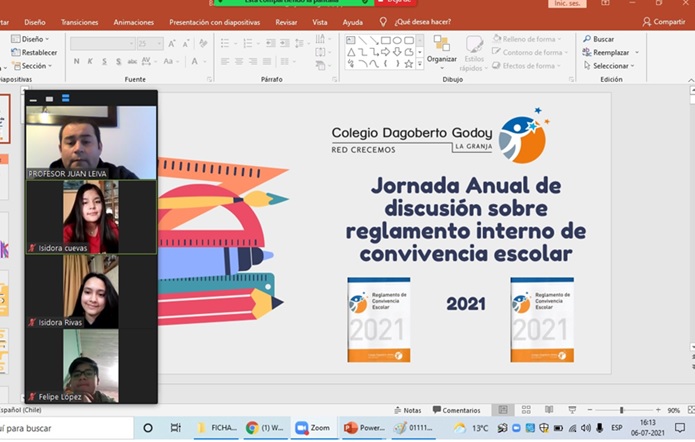695x442 pixels.
Task: Open align text vertical options
Action: 323,52
